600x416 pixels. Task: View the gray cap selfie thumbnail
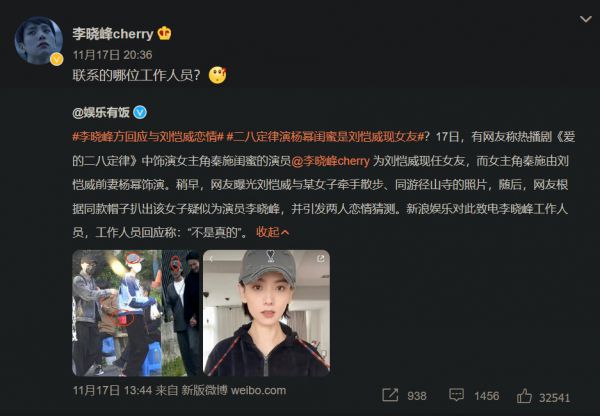click(x=266, y=313)
